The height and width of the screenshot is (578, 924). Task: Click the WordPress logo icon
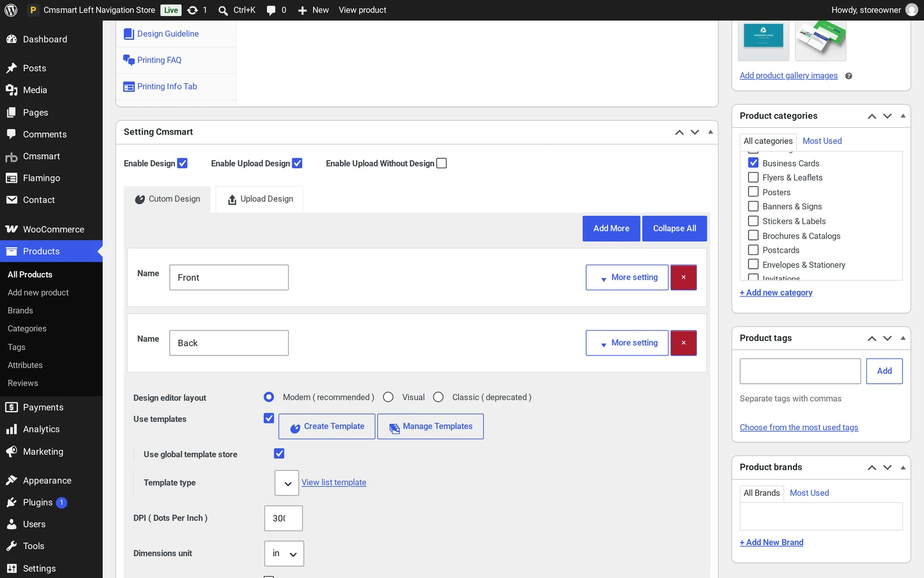point(11,10)
